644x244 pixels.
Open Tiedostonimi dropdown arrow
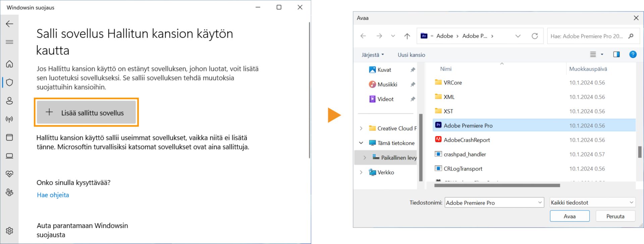tap(540, 202)
